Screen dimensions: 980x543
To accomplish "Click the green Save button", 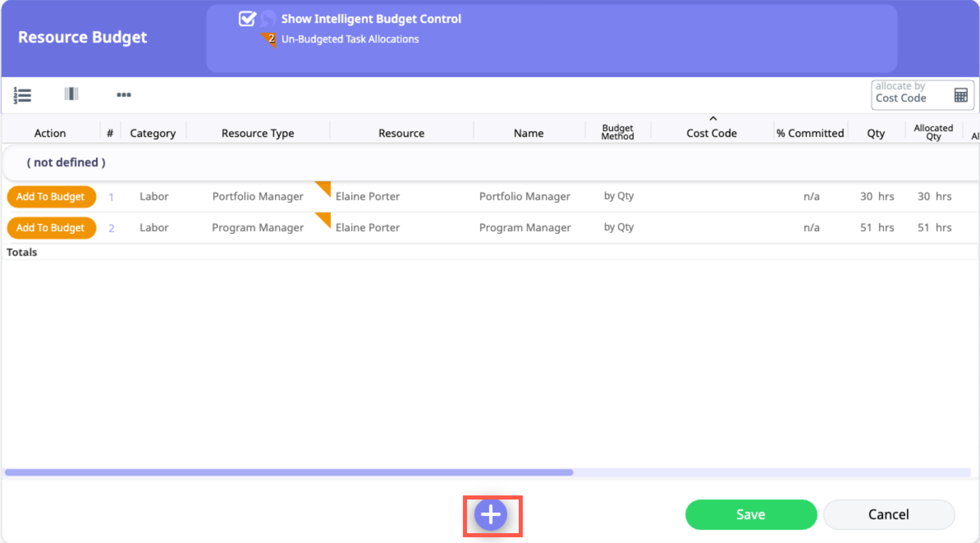I will pyautogui.click(x=751, y=514).
